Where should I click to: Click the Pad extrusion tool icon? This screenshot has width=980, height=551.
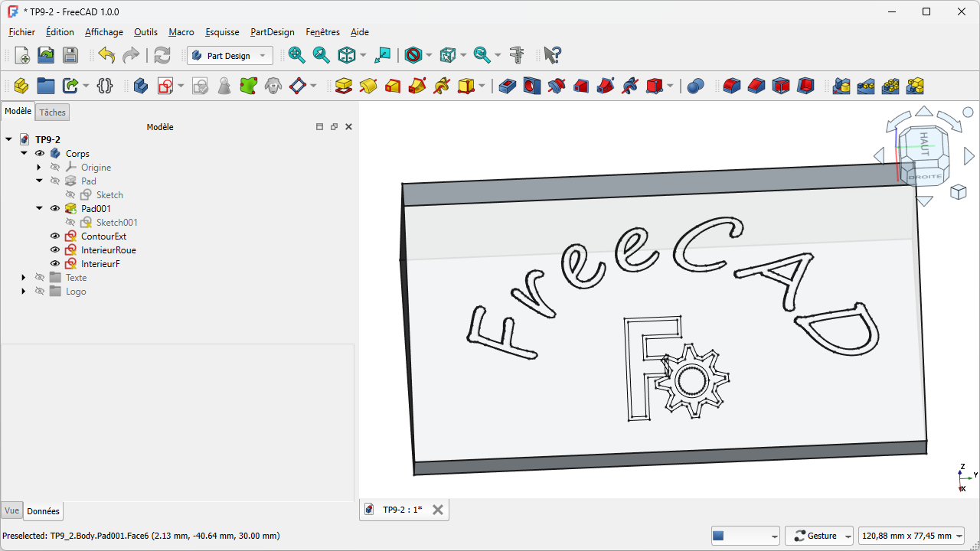coord(344,86)
